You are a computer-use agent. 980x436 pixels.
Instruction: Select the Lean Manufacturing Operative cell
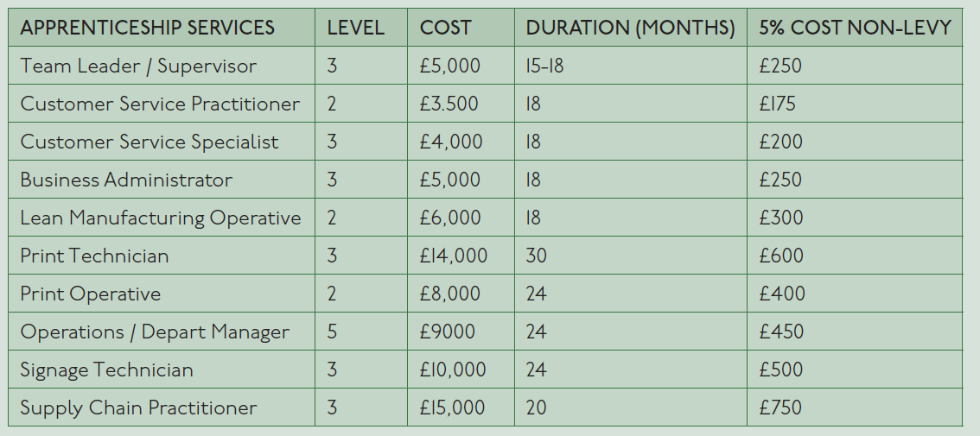tap(161, 218)
